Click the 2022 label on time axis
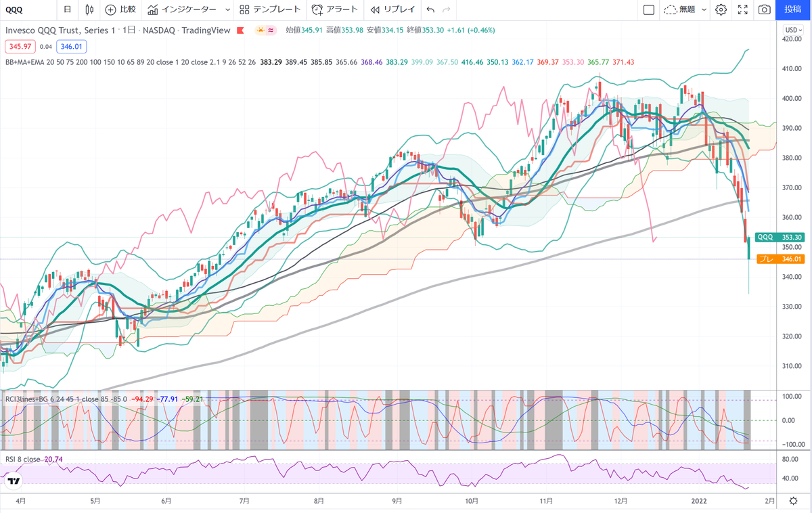 point(698,501)
